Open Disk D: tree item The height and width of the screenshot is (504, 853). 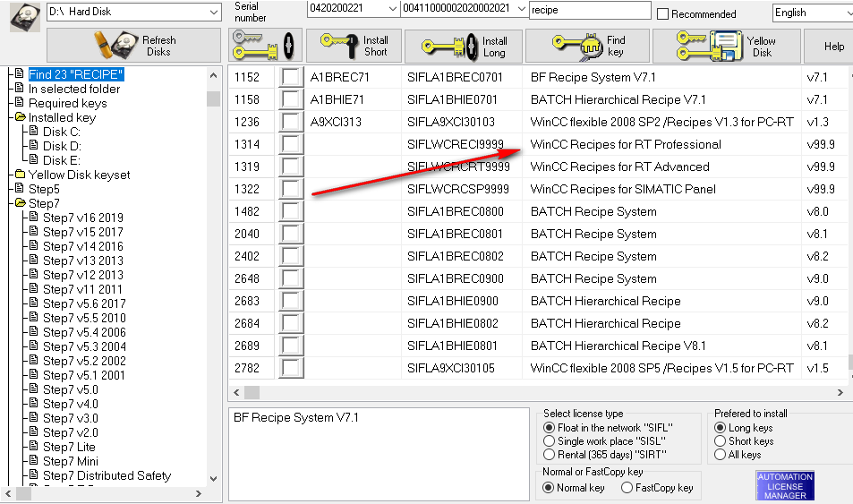click(62, 146)
